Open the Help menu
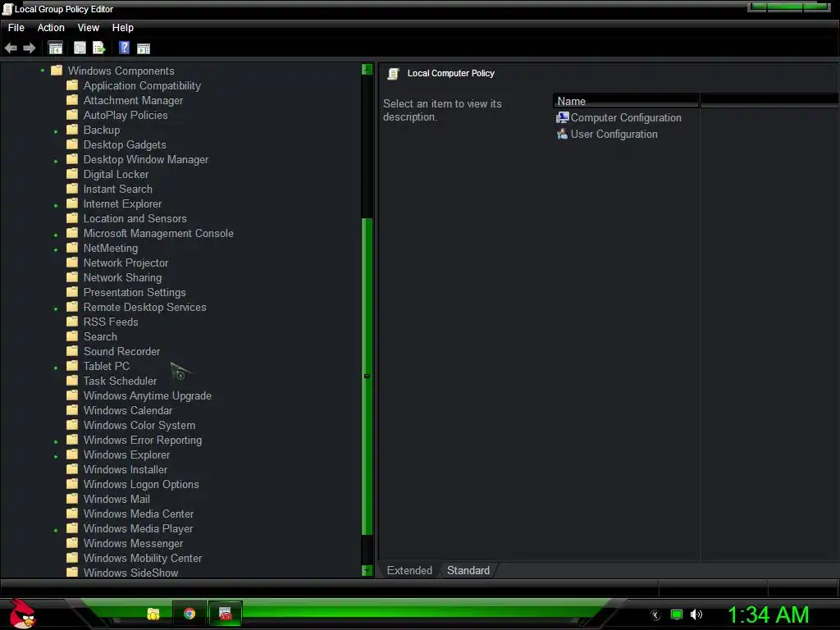The height and width of the screenshot is (630, 840). [123, 27]
